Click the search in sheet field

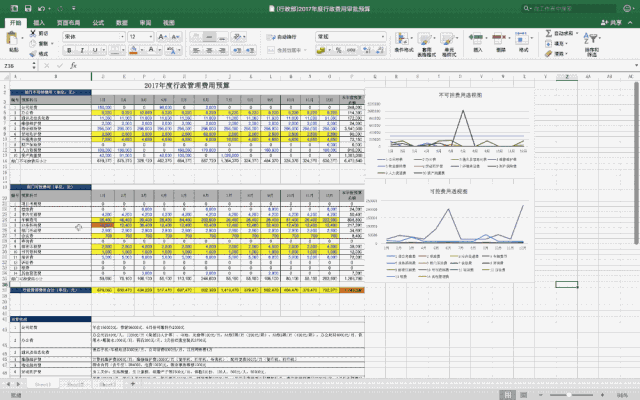click(569, 8)
